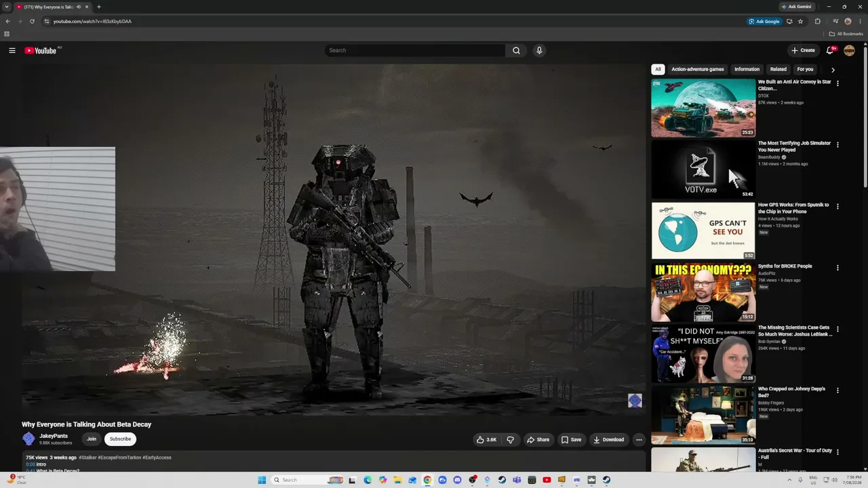The height and width of the screenshot is (488, 868).
Task: Select the Related filter chip
Action: point(778,69)
